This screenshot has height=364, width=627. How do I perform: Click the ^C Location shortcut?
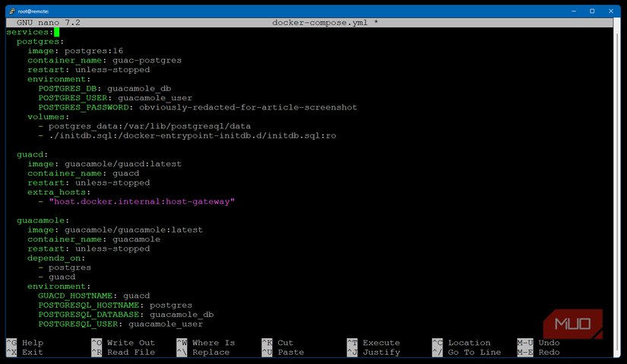461,343
